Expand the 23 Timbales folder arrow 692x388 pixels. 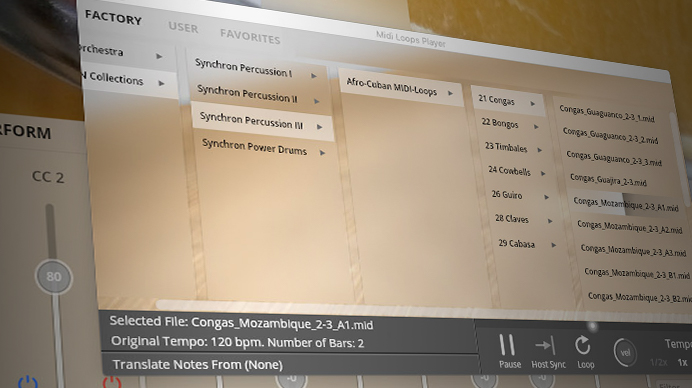[540, 151]
